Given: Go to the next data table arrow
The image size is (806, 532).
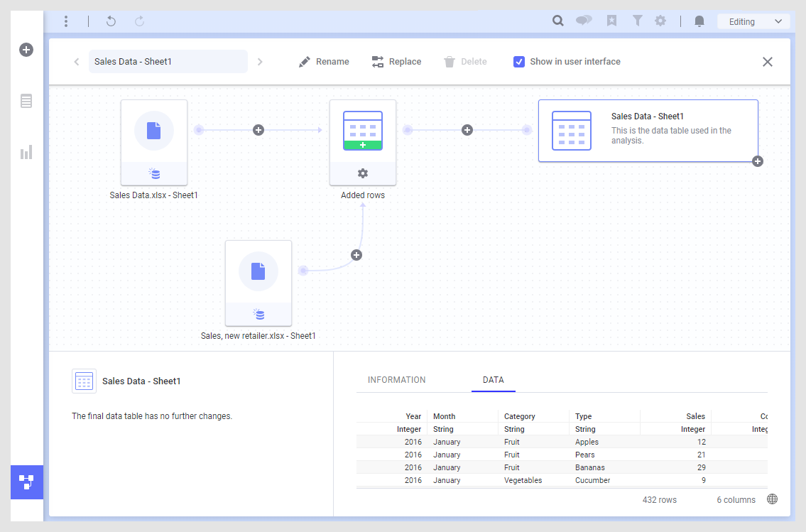Looking at the screenshot, I should click(260, 62).
